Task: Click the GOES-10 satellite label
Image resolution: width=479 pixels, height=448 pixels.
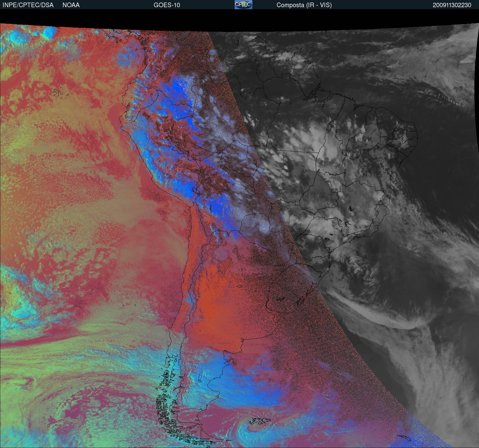Action: pyautogui.click(x=167, y=5)
